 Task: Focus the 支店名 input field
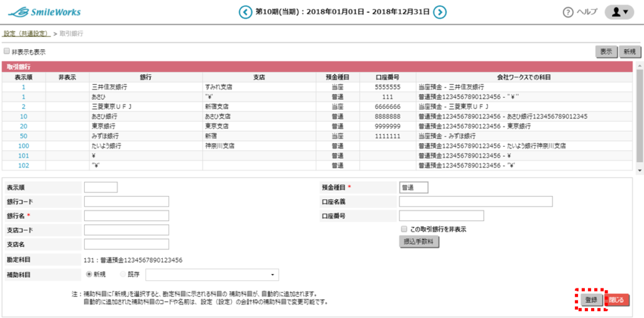coord(126,244)
